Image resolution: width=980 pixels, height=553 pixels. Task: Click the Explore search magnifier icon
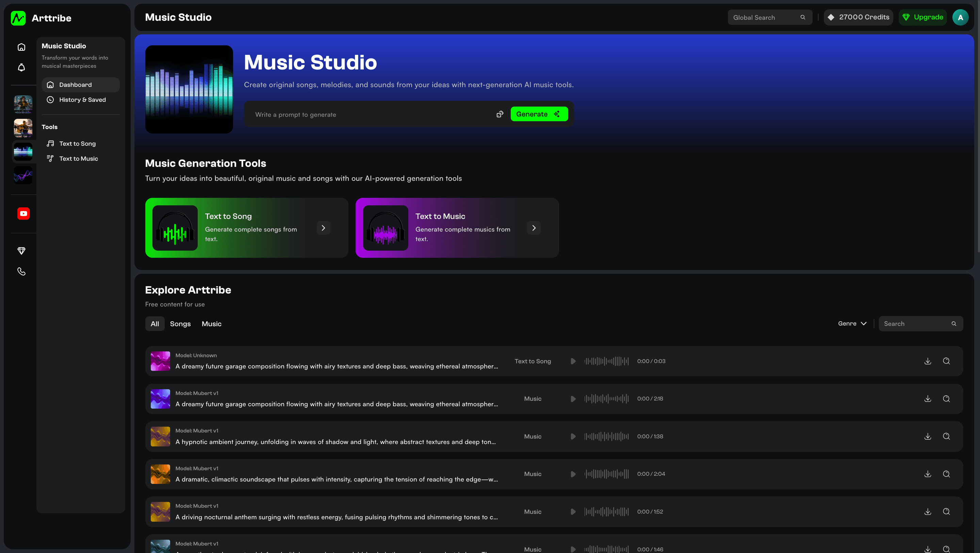[954, 324]
